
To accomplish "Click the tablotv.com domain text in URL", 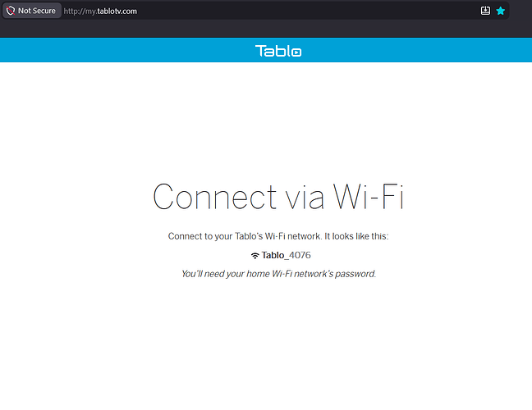I will [x=117, y=11].
